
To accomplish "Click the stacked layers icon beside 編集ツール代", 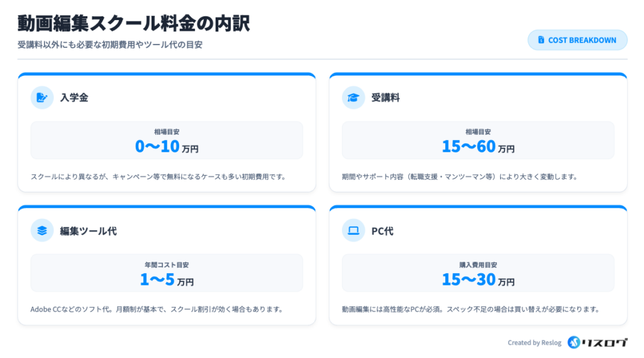I will pyautogui.click(x=42, y=230).
